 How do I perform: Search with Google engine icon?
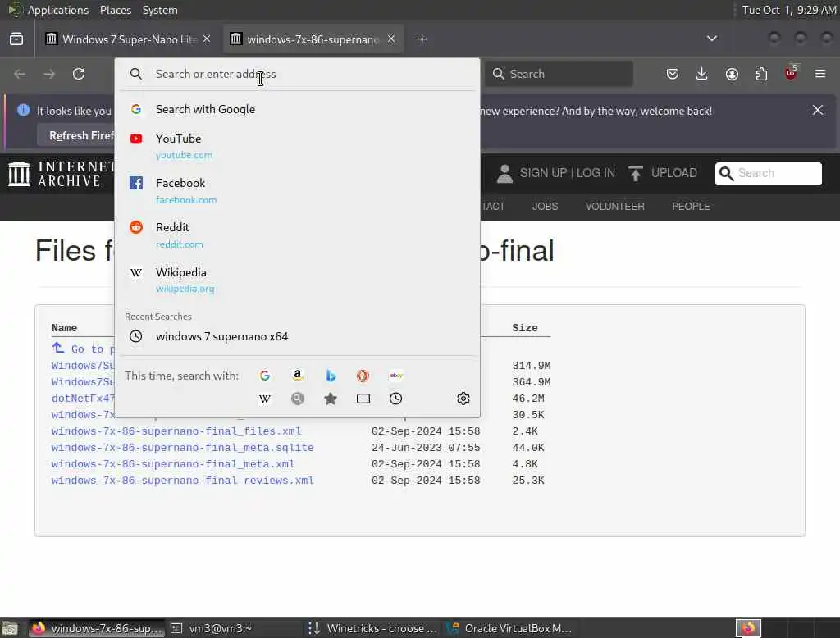(265, 376)
